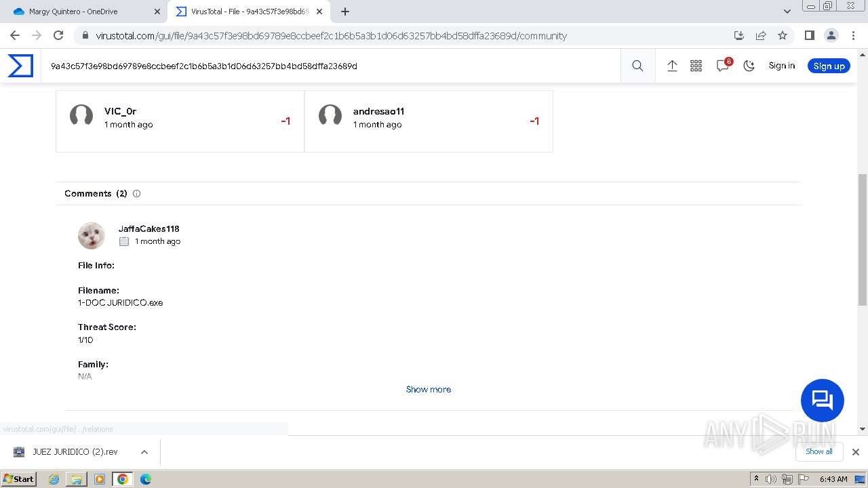Go back in browser
Screen dimensions: 868x488
(15, 35)
